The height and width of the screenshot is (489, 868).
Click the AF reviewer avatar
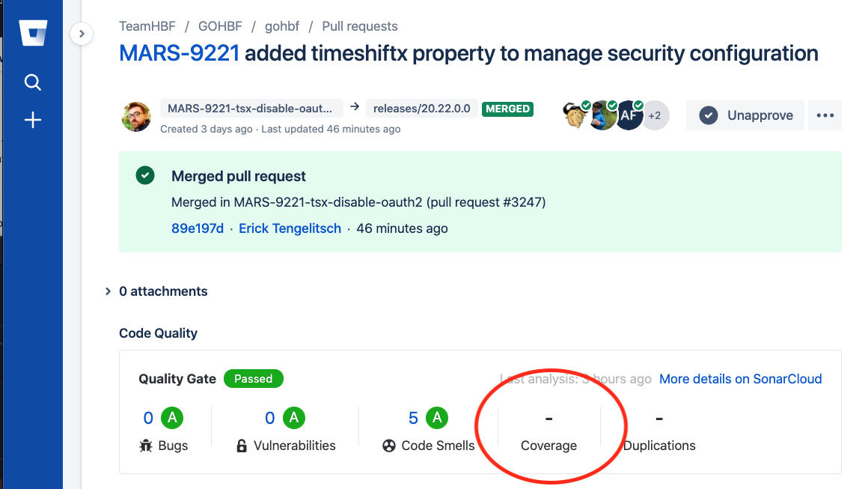(x=629, y=115)
